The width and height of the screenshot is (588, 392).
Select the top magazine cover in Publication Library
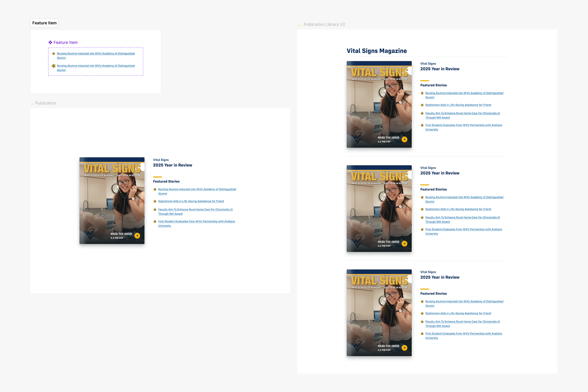point(379,104)
